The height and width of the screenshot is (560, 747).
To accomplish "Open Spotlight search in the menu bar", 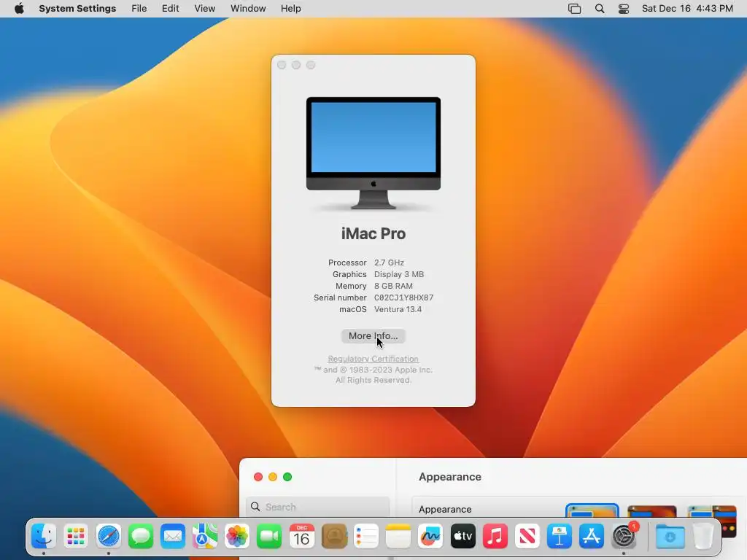I will (x=600, y=9).
